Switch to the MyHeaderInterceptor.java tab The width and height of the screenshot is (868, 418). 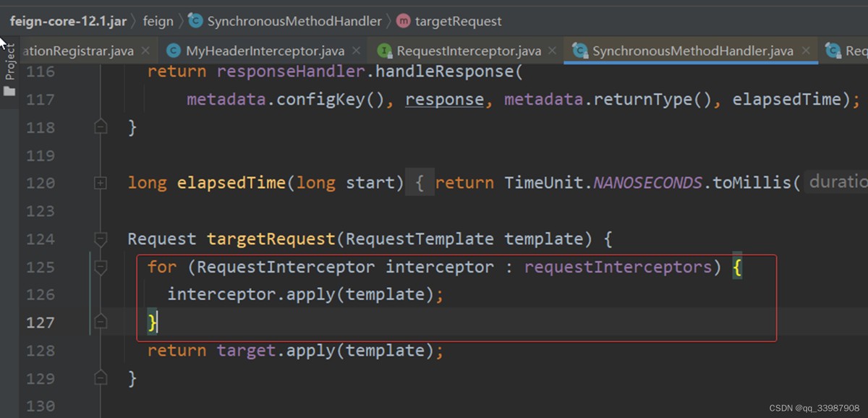pyautogui.click(x=265, y=51)
